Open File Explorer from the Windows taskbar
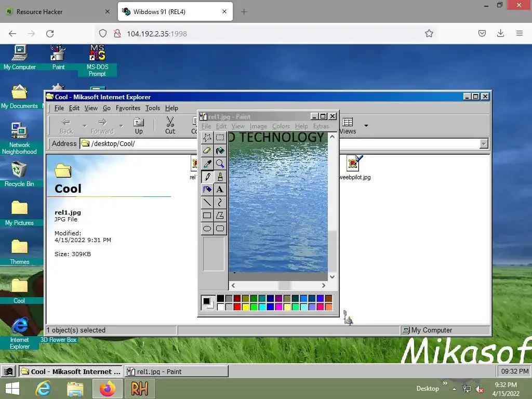Image resolution: width=532 pixels, height=399 pixels. (75, 389)
